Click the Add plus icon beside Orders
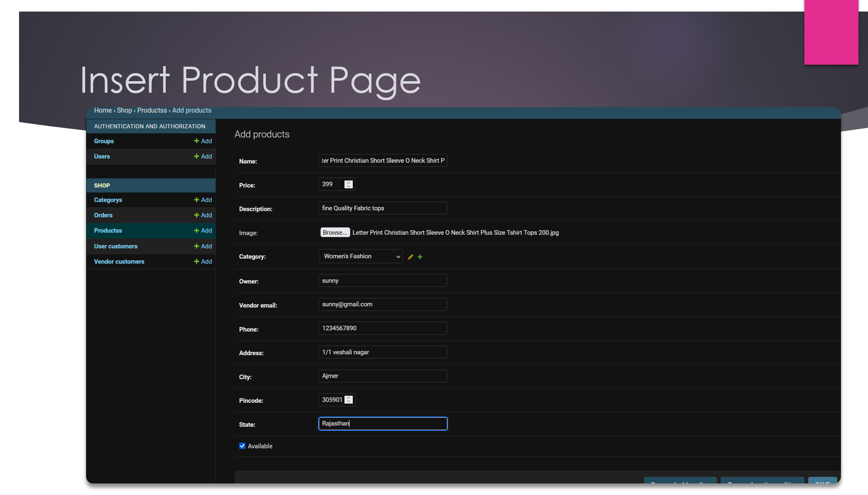 [x=196, y=215]
